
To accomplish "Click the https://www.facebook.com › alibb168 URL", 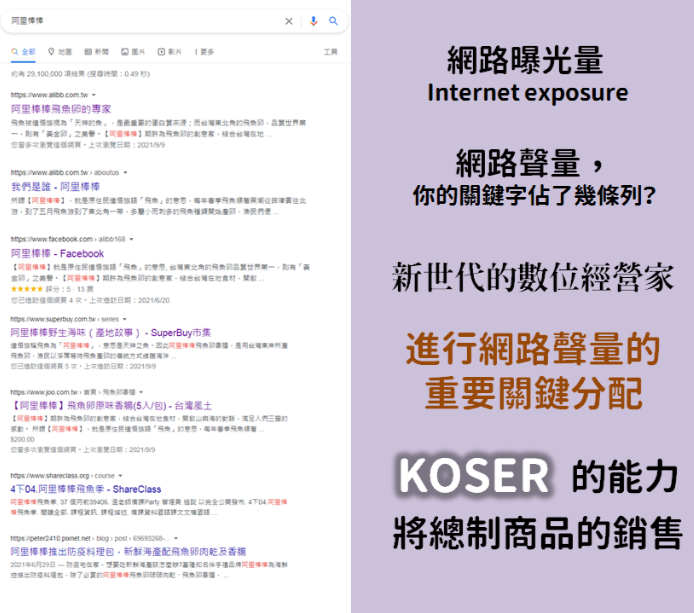I will pos(68,239).
